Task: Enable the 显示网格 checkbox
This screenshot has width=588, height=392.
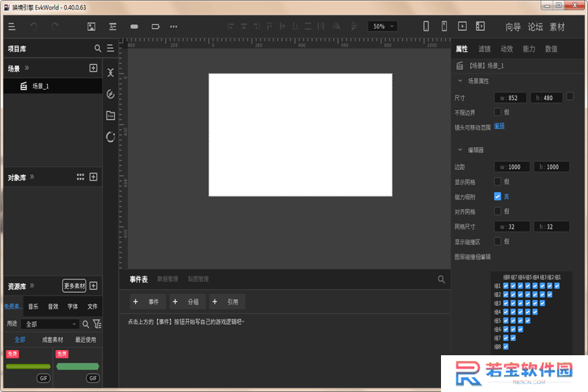Action: (498, 182)
